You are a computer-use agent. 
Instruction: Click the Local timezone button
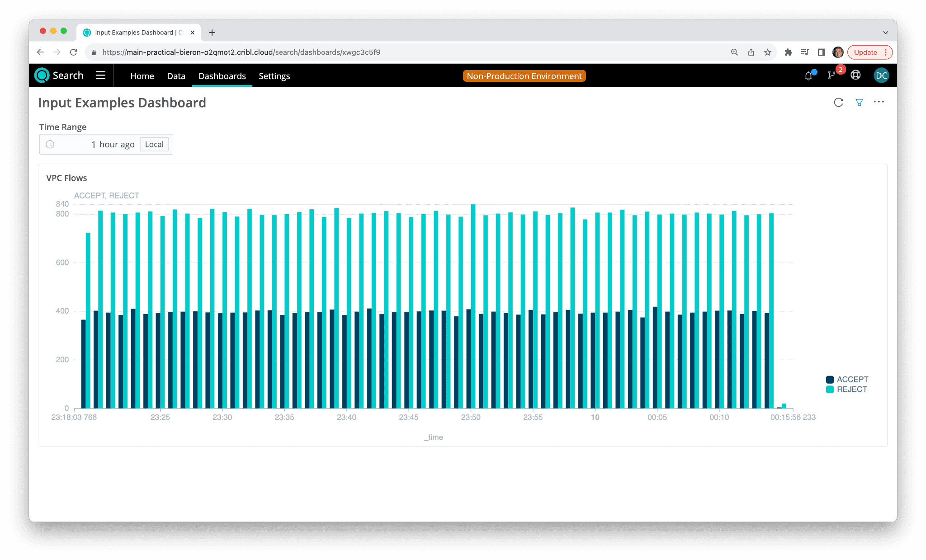[x=154, y=145]
